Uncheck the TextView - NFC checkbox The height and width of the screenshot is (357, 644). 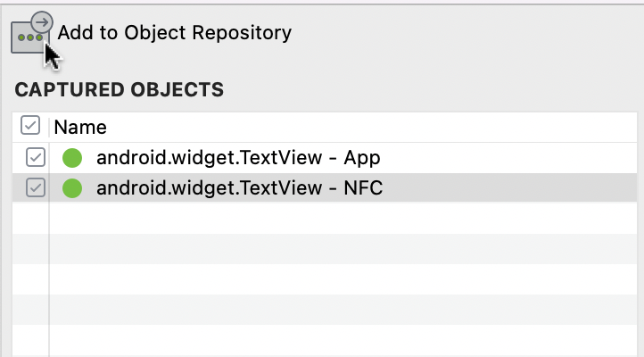click(x=35, y=188)
